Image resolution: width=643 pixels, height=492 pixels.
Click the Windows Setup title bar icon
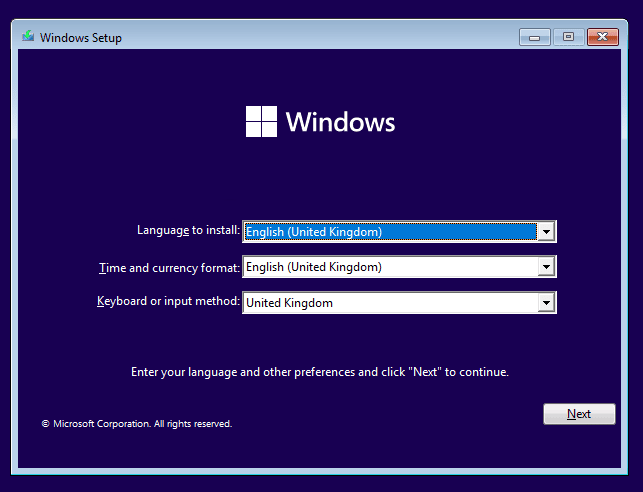27,38
